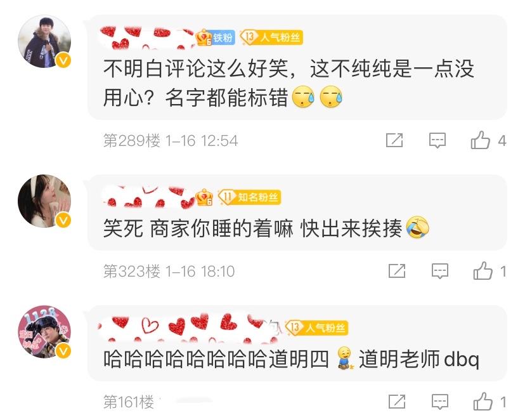Reply to the floor 289 comment
525x420 pixels.
tap(437, 140)
